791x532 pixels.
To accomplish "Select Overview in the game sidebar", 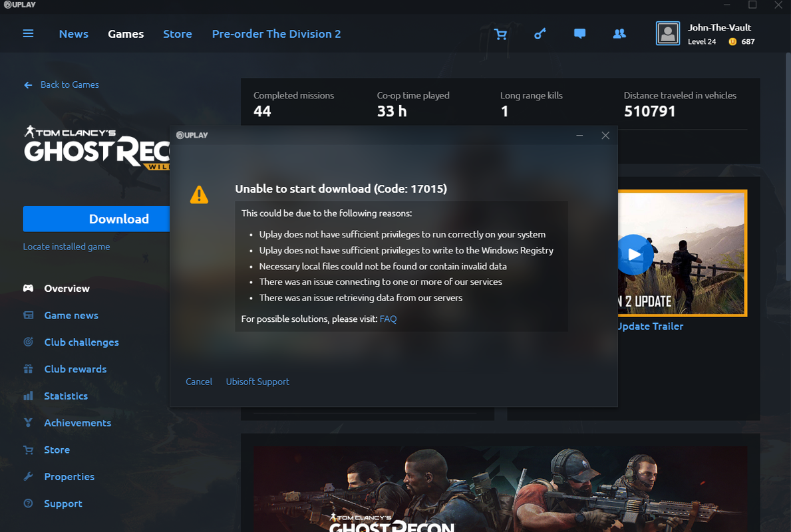I will 67,289.
